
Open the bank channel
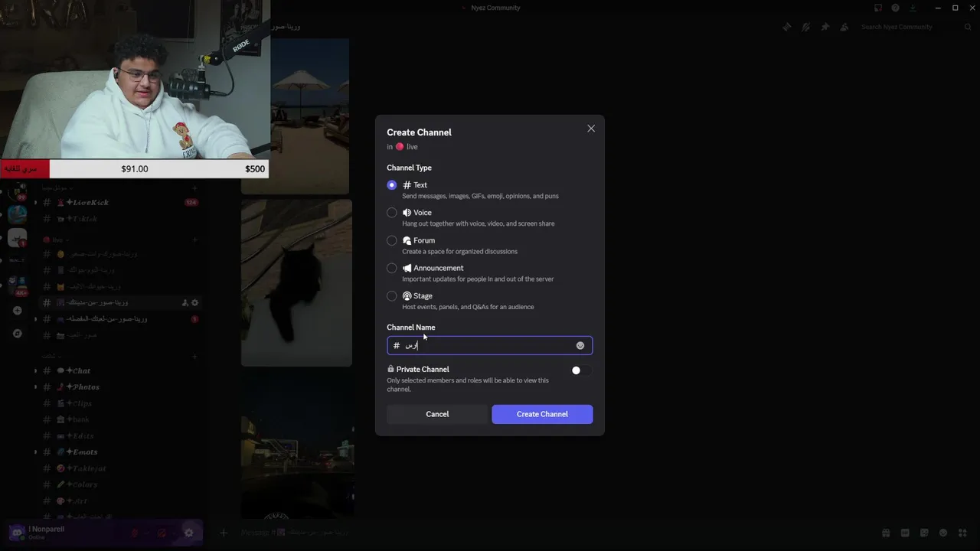[x=121, y=419]
